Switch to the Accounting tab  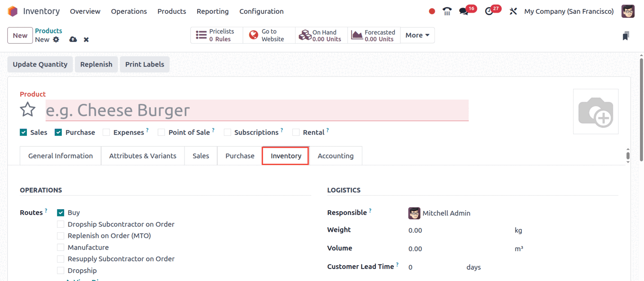335,156
